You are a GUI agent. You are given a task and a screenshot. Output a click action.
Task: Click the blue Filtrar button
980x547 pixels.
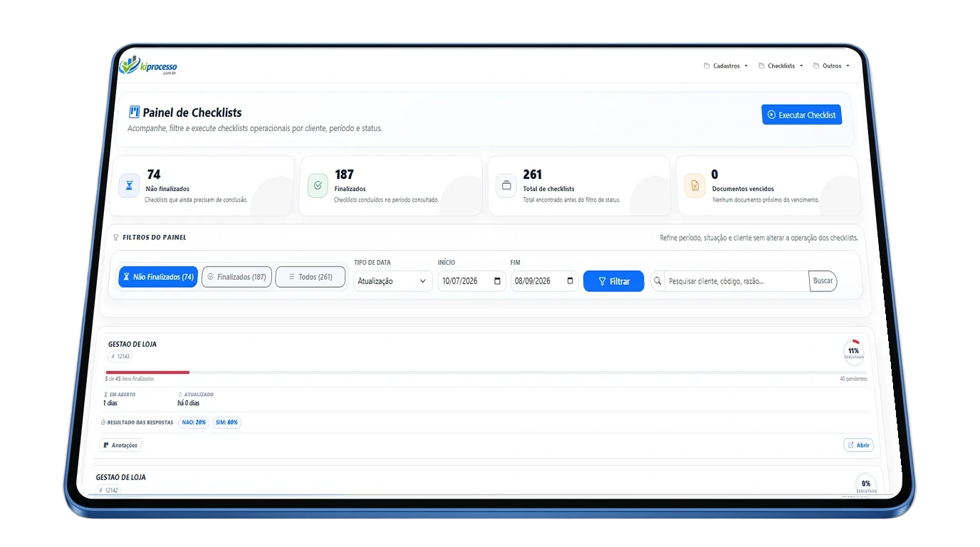pos(613,281)
